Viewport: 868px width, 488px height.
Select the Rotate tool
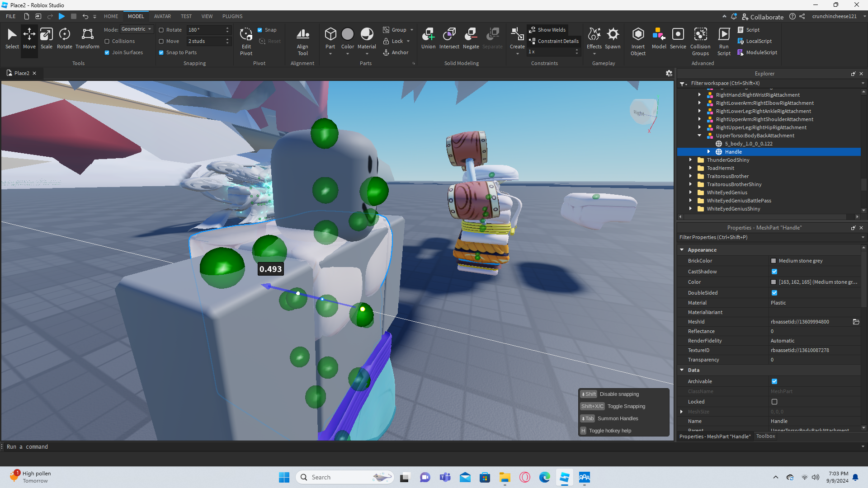64,38
